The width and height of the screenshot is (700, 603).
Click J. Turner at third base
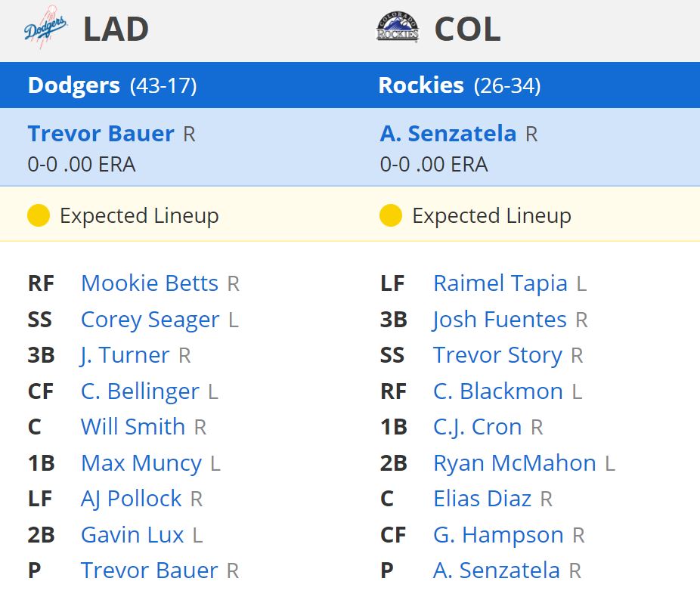click(125, 355)
